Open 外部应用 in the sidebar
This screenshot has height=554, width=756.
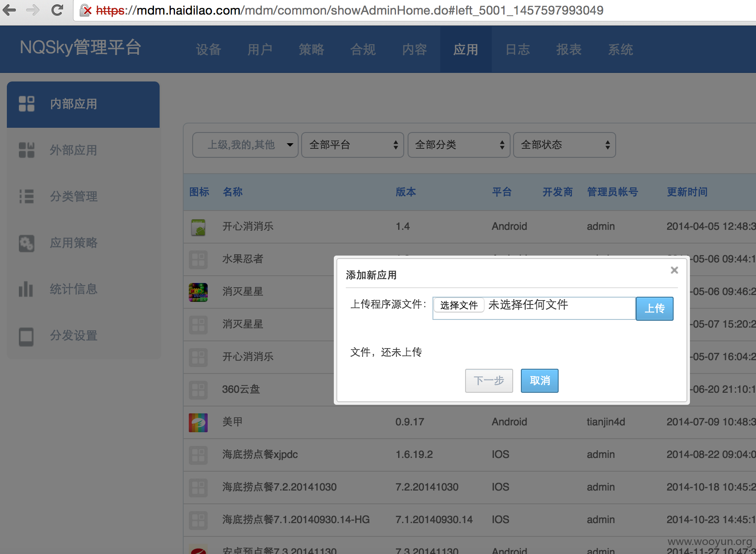pos(83,151)
